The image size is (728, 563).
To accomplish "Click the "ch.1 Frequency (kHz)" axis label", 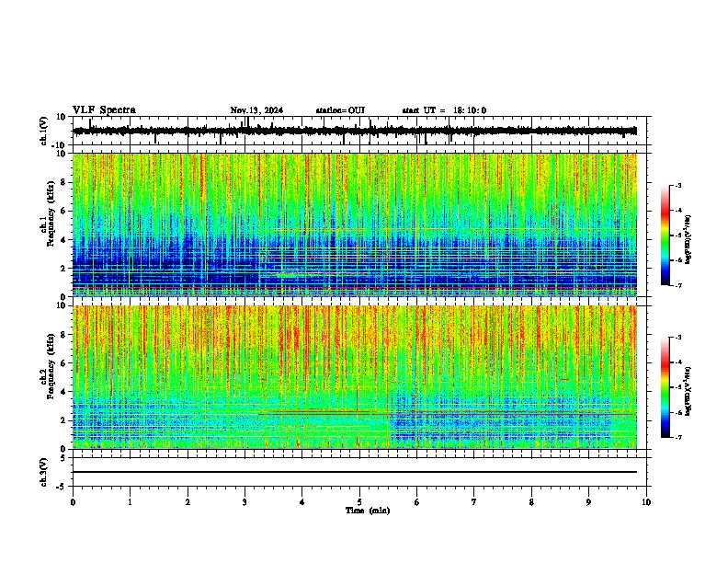I will 48,213.
